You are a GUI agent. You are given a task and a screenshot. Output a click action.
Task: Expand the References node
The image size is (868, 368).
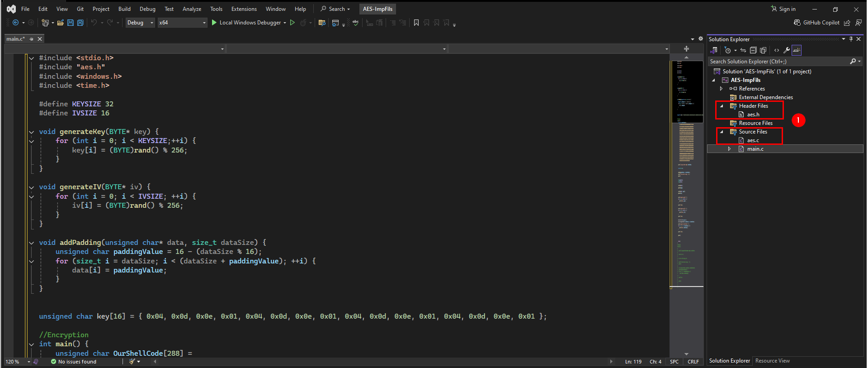pyautogui.click(x=722, y=89)
